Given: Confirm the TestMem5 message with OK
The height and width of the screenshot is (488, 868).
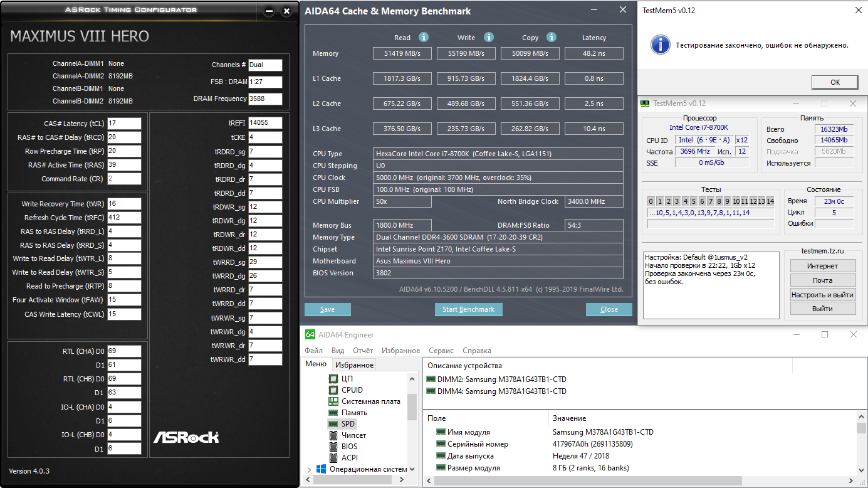Looking at the screenshot, I should click(835, 82).
